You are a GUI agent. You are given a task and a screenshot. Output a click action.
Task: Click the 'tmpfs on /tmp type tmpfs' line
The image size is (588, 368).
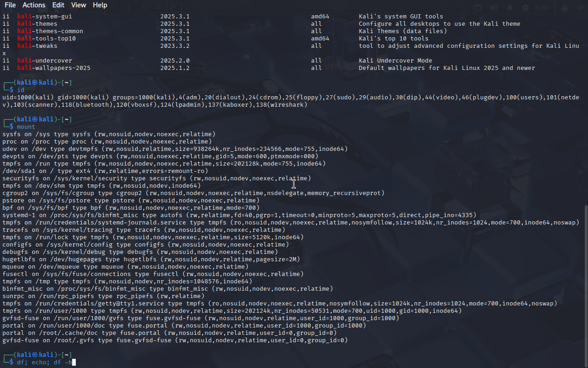point(127,282)
